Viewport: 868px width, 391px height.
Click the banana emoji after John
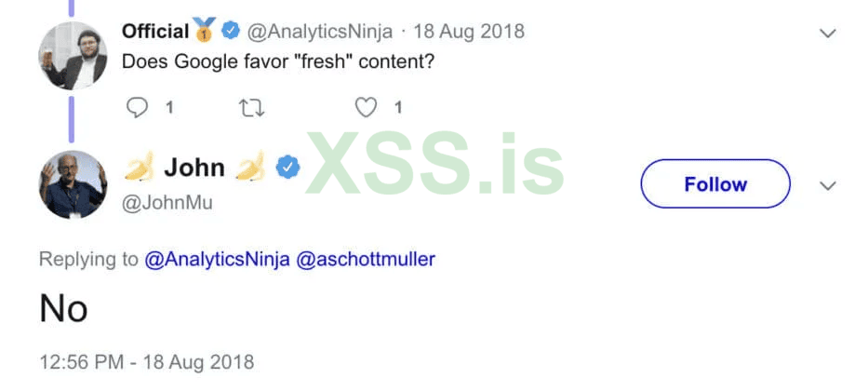(251, 168)
